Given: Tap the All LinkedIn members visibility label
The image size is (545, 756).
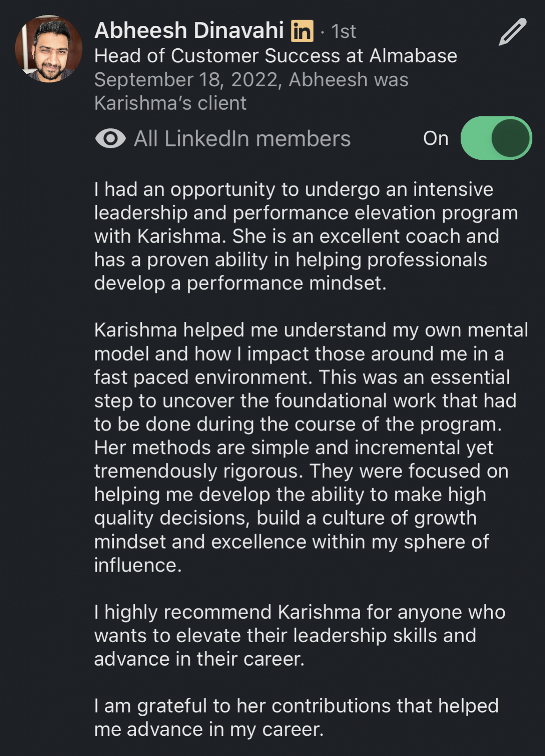Looking at the screenshot, I should [242, 139].
